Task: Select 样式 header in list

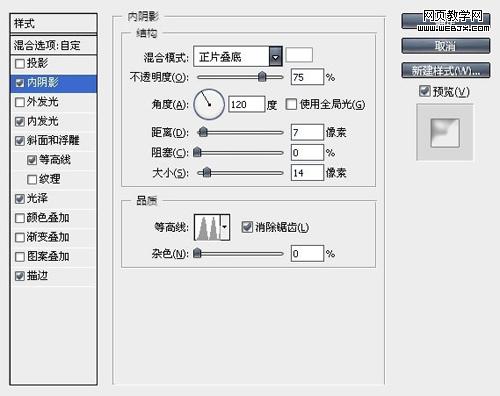Action: (54, 24)
